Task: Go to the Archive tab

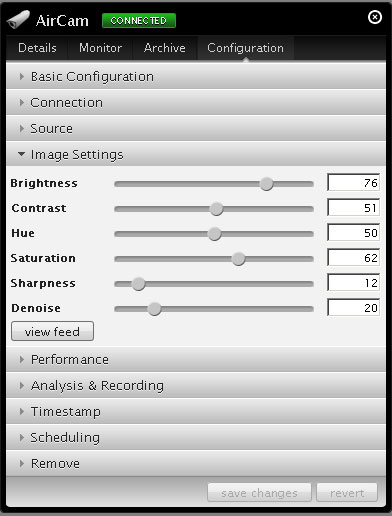Action: [x=165, y=48]
